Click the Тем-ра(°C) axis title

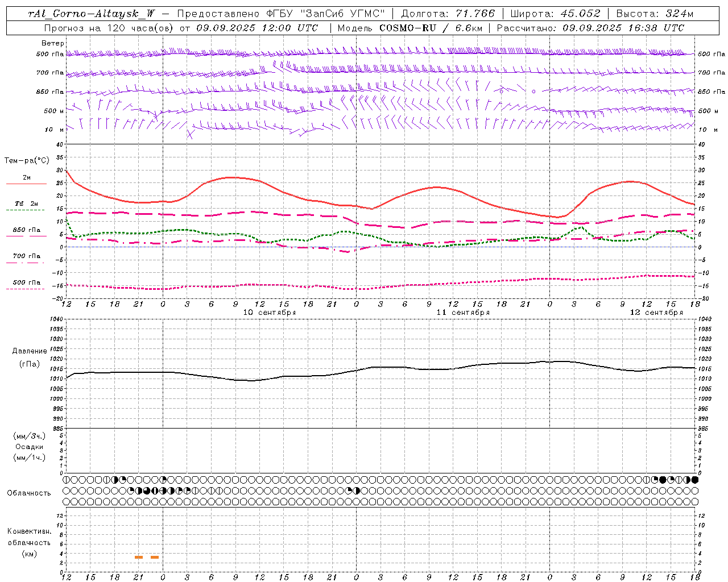point(27,161)
